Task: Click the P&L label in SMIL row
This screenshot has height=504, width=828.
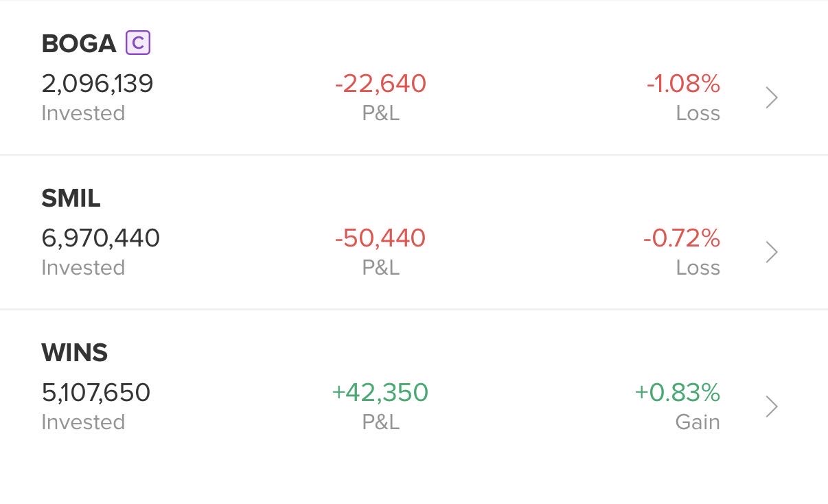Action: coord(380,267)
